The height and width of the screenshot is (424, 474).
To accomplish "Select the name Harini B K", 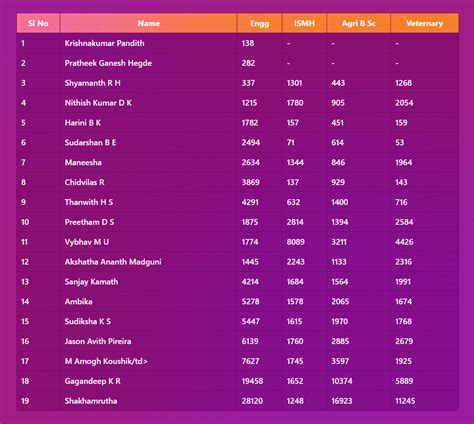I will click(83, 123).
